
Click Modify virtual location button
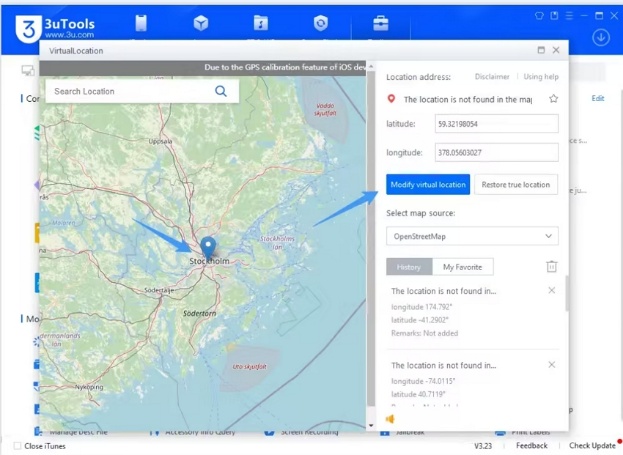[x=428, y=184]
